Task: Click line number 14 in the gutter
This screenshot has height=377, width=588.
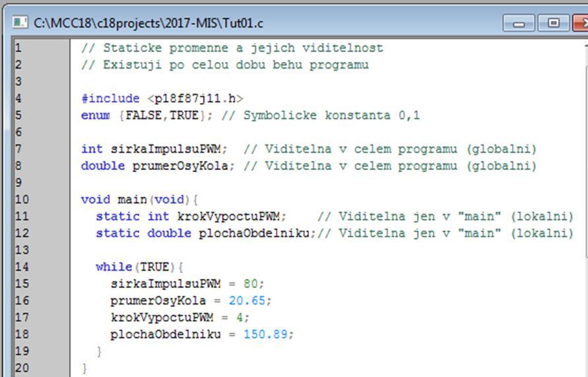Action: 22,267
